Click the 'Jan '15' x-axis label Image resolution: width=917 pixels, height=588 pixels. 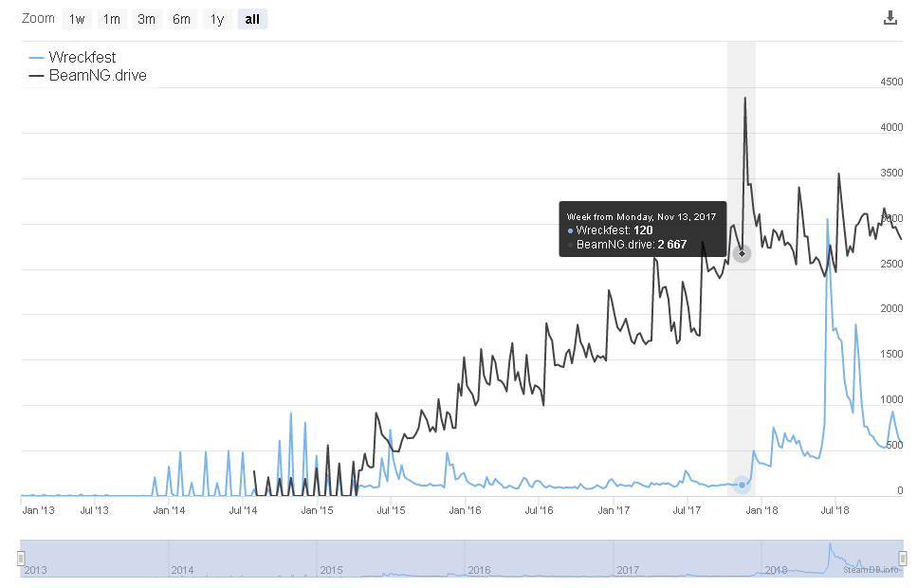[x=317, y=510]
